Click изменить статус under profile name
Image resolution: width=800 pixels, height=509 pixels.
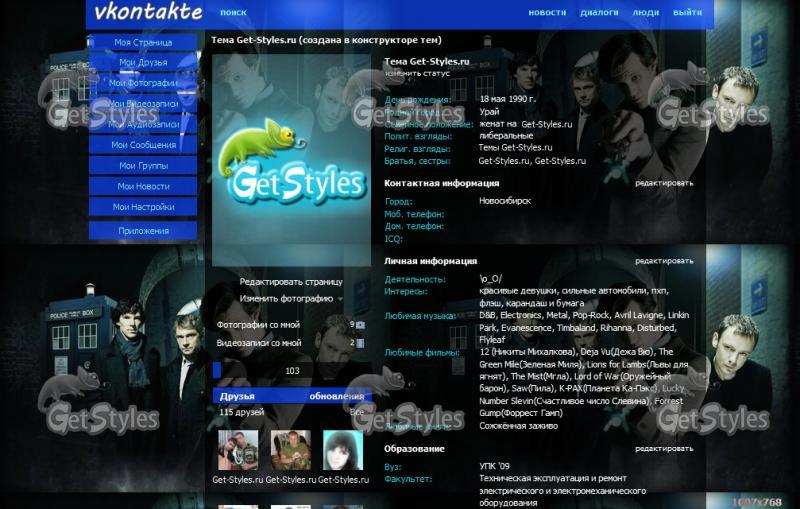click(418, 74)
